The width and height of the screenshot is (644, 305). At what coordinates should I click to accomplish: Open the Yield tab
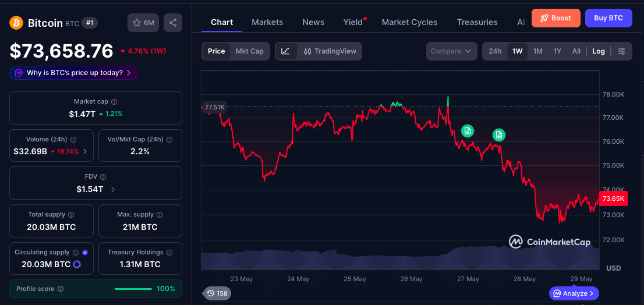point(353,22)
